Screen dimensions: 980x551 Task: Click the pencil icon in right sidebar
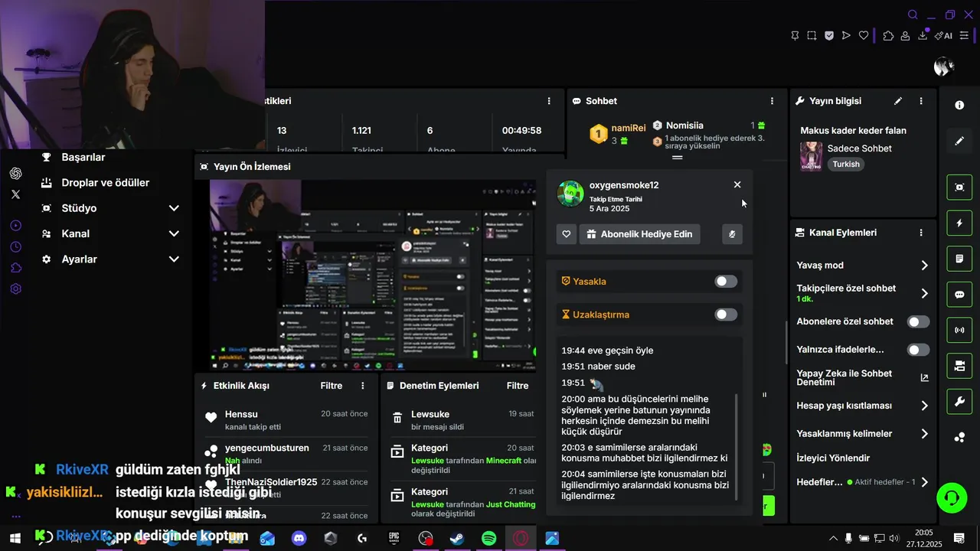coord(959,141)
